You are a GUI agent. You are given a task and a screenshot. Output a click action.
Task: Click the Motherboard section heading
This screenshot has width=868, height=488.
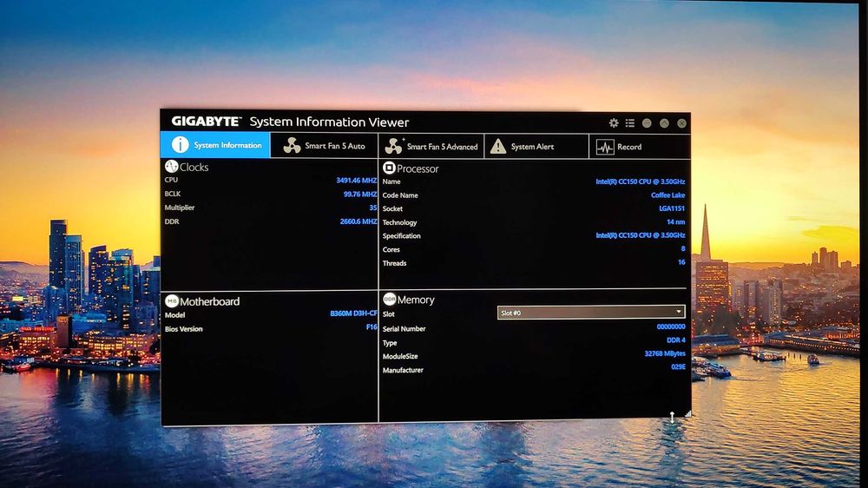coord(210,301)
